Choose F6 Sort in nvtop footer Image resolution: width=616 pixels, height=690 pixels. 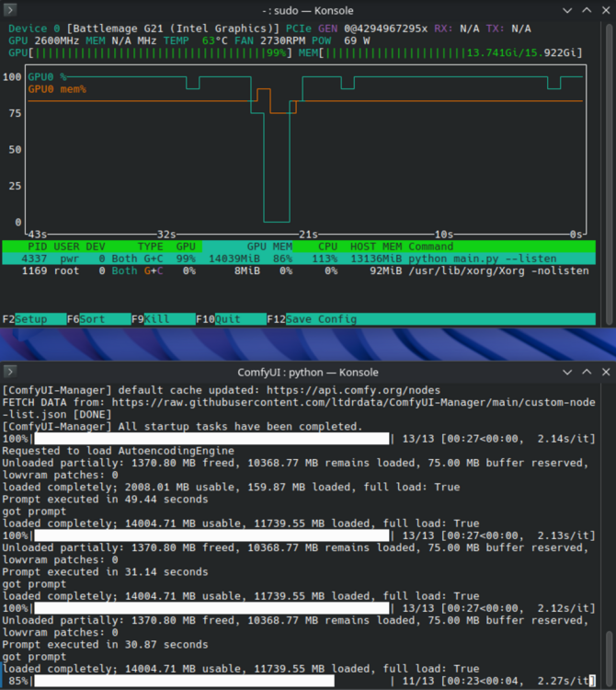click(99, 319)
